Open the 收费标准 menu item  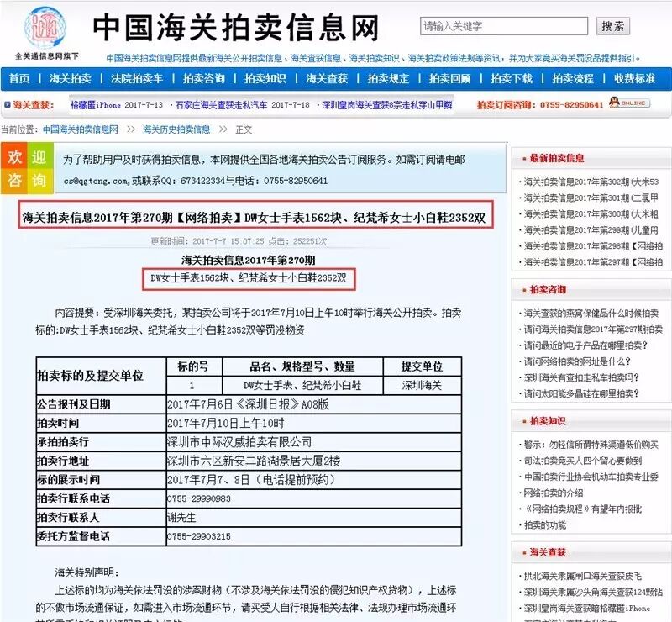pyautogui.click(x=635, y=78)
